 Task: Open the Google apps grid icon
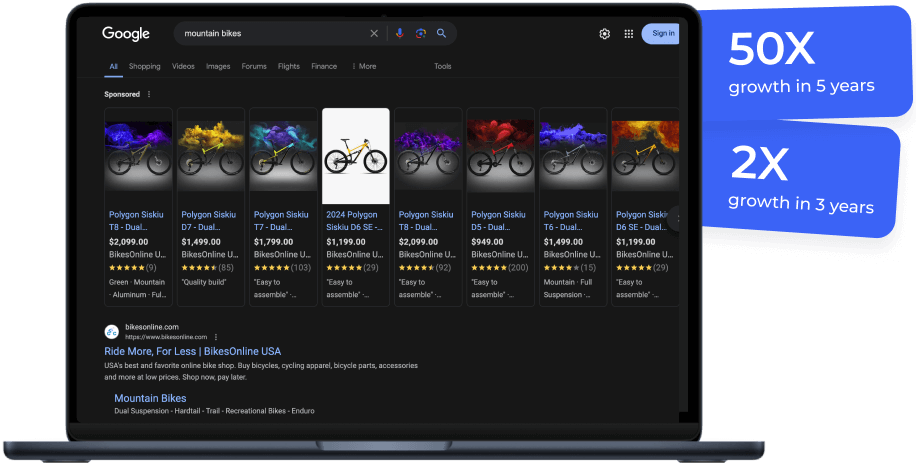pos(628,34)
